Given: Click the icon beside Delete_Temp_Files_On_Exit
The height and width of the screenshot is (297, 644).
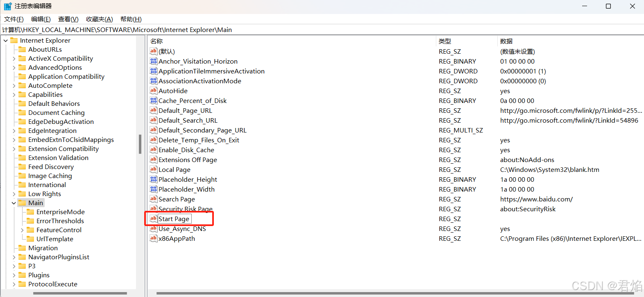Looking at the screenshot, I should pyautogui.click(x=154, y=140).
